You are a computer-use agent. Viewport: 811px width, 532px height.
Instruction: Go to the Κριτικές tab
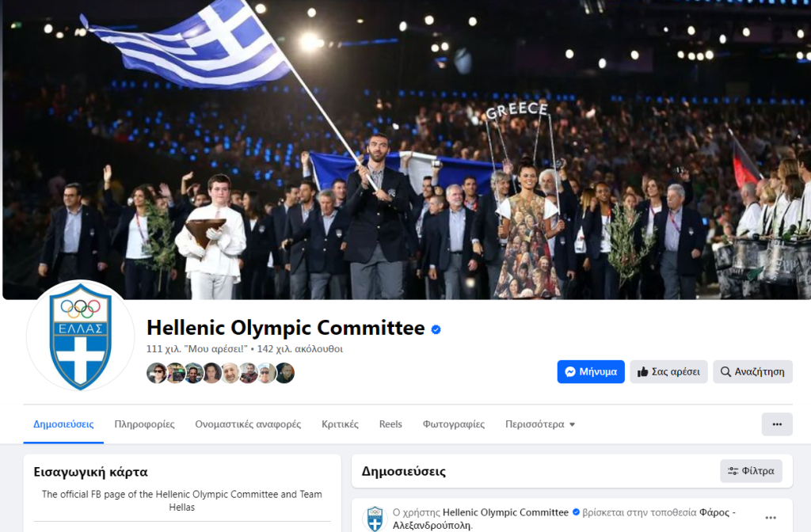tap(340, 424)
